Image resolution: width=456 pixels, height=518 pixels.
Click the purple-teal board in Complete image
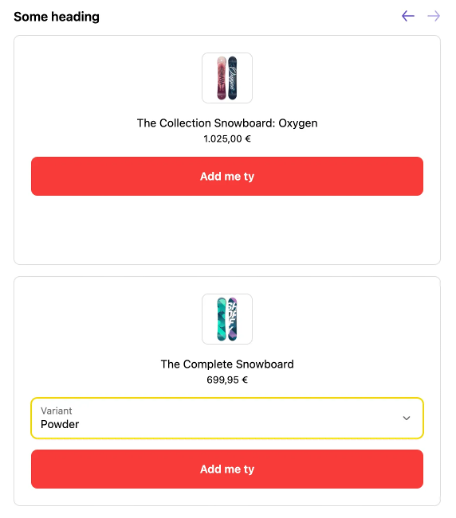pos(233,319)
